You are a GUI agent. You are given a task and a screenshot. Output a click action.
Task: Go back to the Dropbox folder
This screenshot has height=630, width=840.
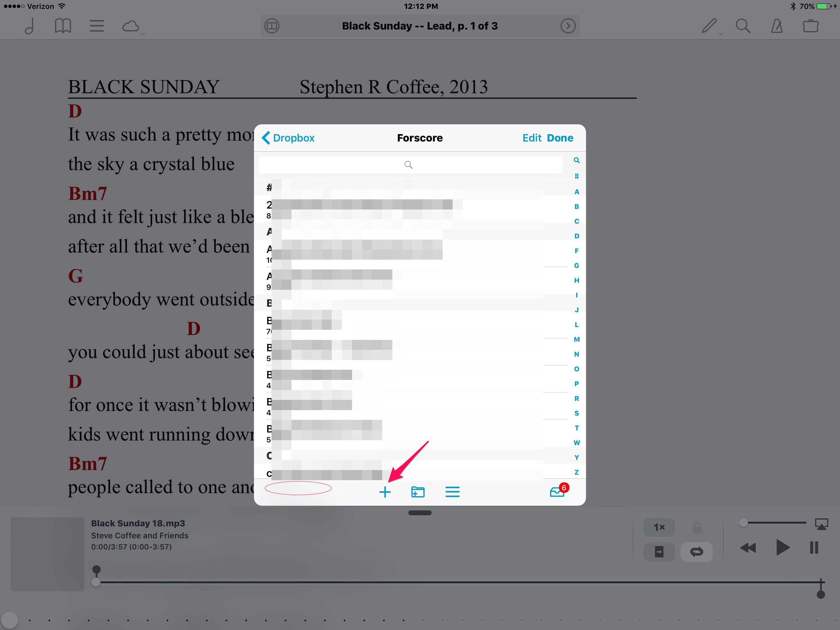(x=288, y=138)
